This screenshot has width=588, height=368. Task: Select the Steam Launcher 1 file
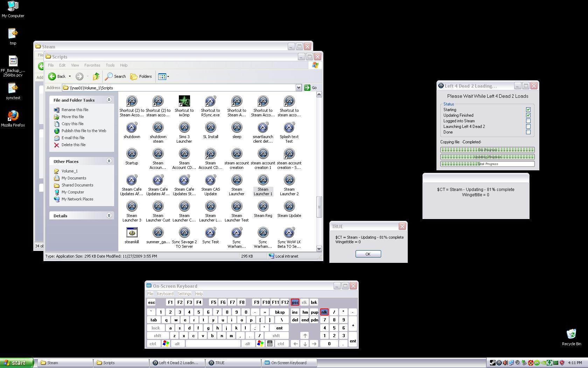click(263, 185)
